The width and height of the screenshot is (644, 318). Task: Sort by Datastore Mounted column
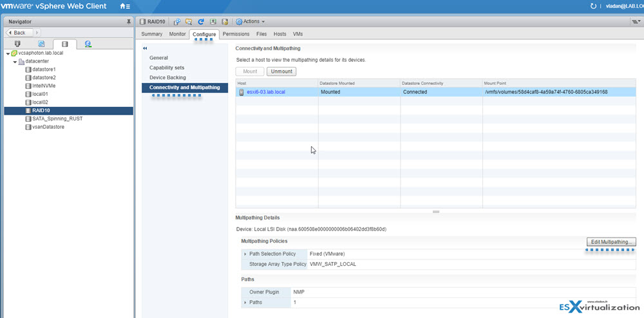[359, 83]
